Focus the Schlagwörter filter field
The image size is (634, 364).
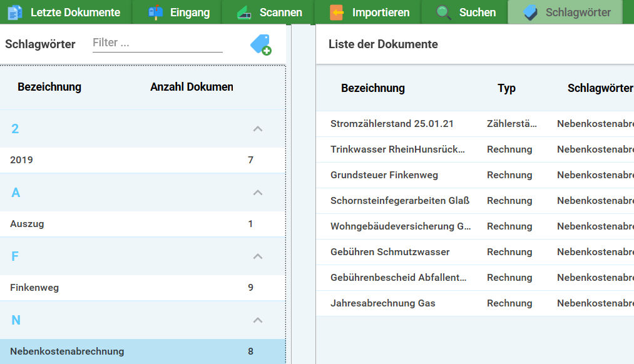157,43
